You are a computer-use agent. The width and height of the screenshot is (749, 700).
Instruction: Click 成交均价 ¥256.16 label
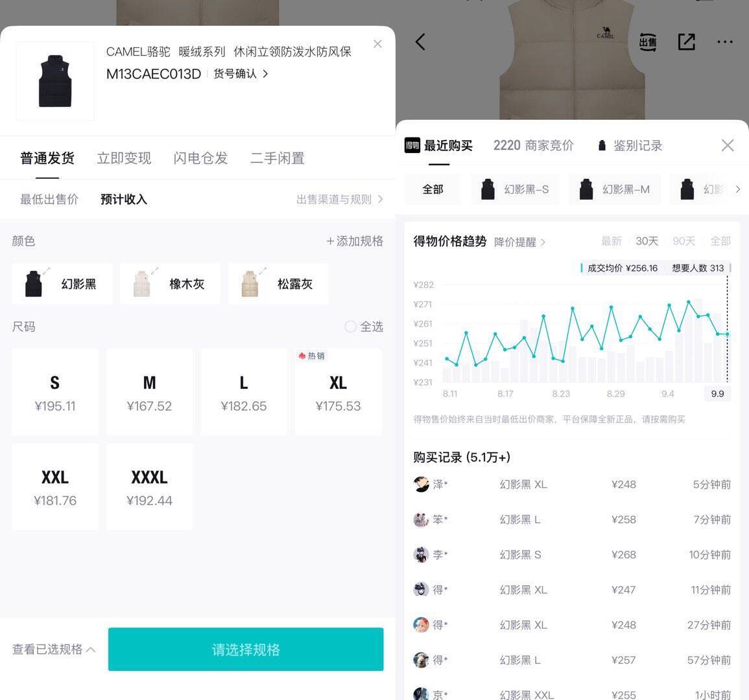[622, 268]
